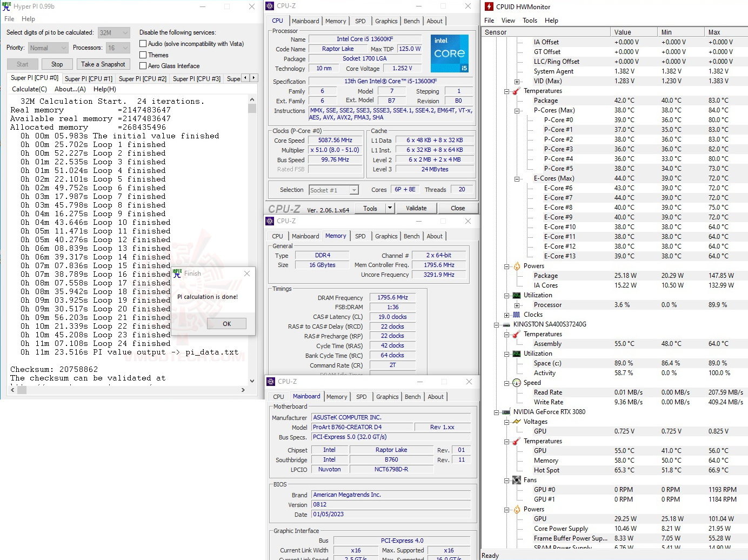Click the flame icon beside Powers above GPU 29.25 W

(x=517, y=509)
